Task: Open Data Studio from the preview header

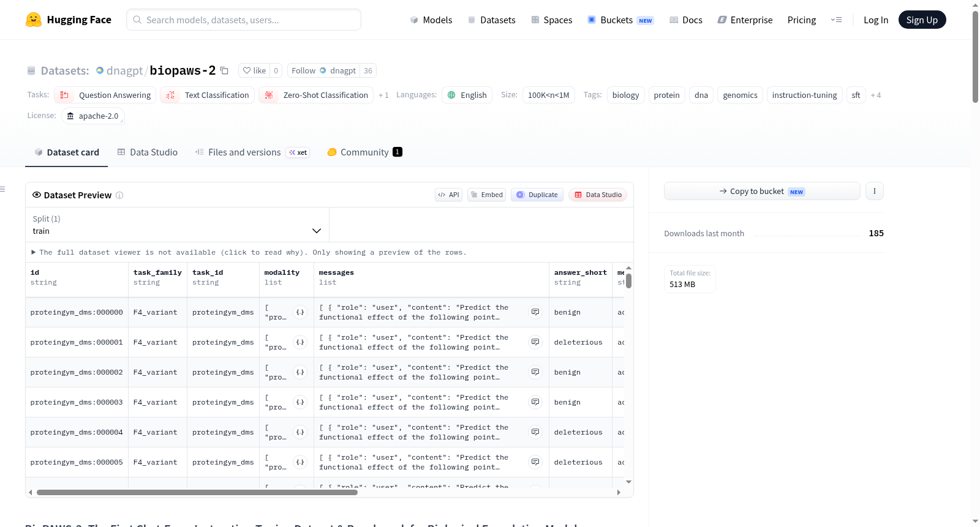Action: click(598, 195)
